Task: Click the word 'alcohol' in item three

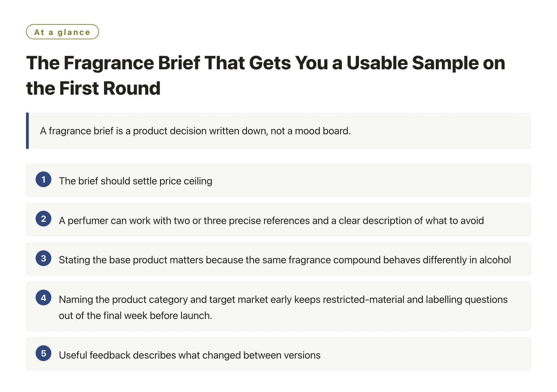Action: 495,260
